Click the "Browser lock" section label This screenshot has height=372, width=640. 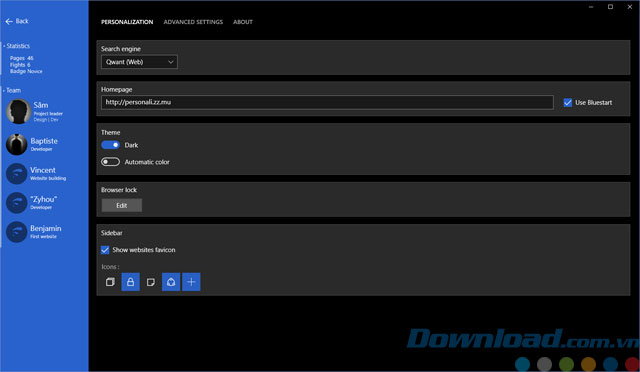tap(119, 190)
